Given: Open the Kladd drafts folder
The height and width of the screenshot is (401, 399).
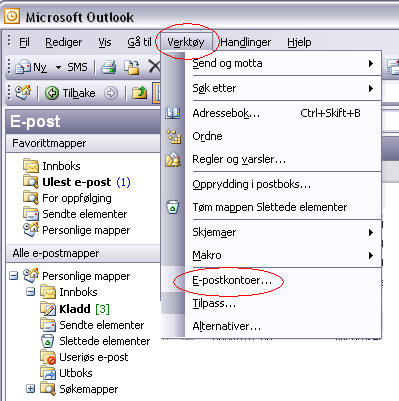Looking at the screenshot, I should pyautogui.click(x=75, y=309).
